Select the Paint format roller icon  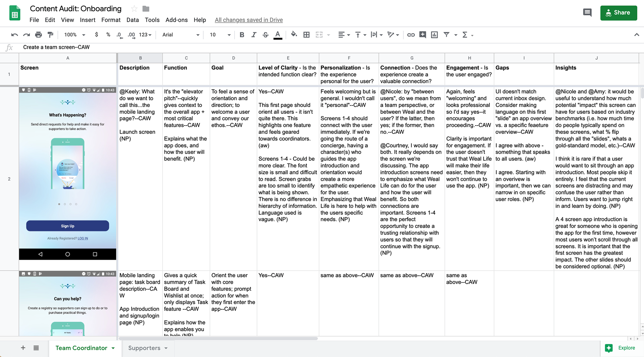click(50, 35)
